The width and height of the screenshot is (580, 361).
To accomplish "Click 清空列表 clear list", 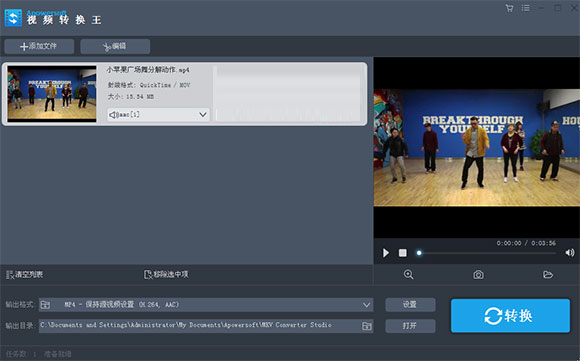I will [24, 274].
